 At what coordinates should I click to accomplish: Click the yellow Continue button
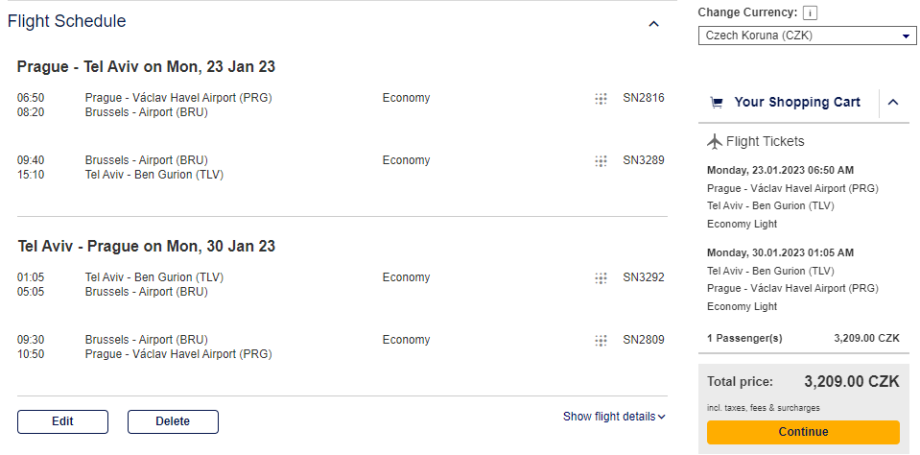[x=803, y=432]
